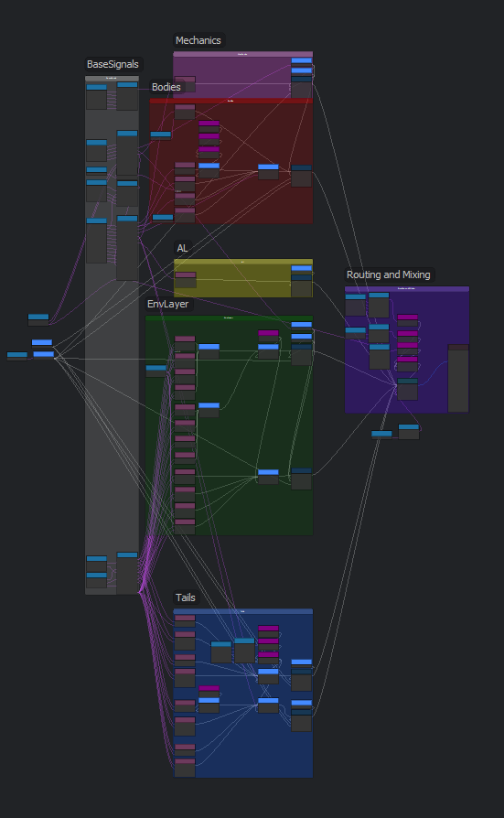The width and height of the screenshot is (504, 818).
Task: Click the Bodies comment label
Action: [x=166, y=87]
